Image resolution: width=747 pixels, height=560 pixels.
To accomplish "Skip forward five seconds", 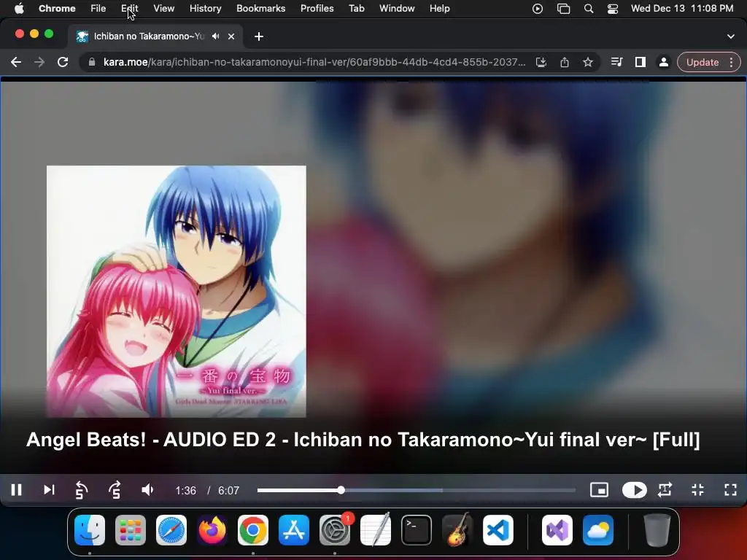I will pyautogui.click(x=115, y=490).
